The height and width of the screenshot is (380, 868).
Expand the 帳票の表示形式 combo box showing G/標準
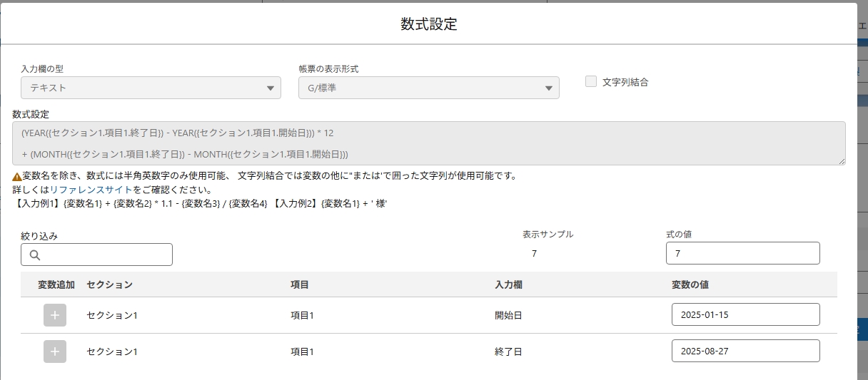point(421,88)
